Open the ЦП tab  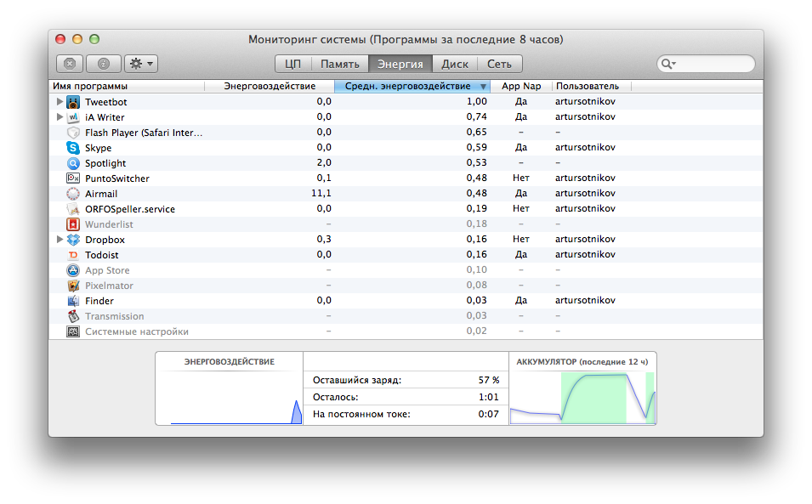click(x=293, y=64)
